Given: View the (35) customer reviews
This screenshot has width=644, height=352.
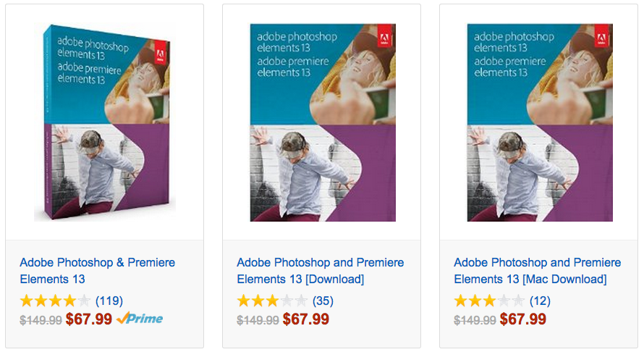Looking at the screenshot, I should click(323, 301).
